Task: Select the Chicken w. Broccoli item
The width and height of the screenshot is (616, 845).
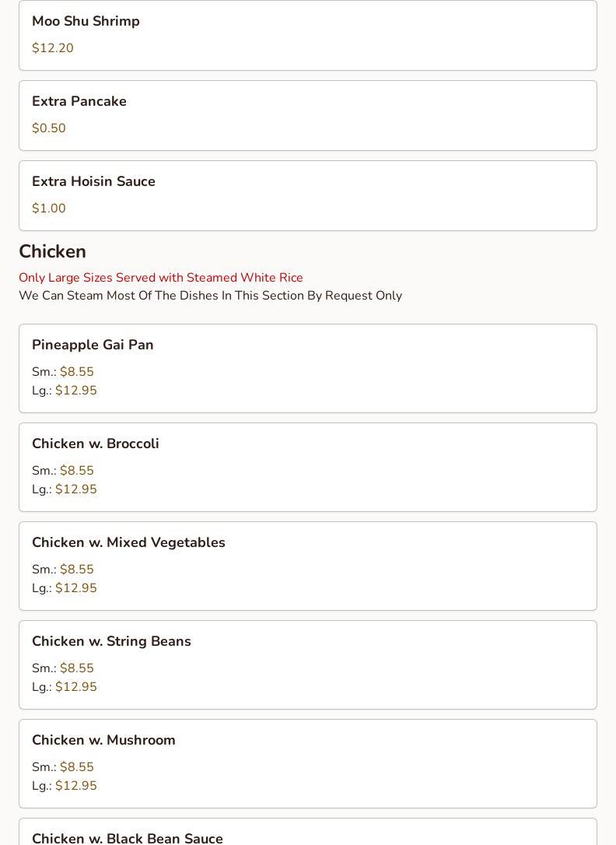Action: tap(96, 444)
